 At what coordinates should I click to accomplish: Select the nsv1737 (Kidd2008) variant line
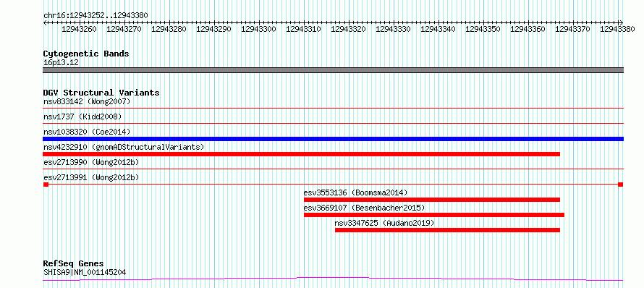click(333, 123)
